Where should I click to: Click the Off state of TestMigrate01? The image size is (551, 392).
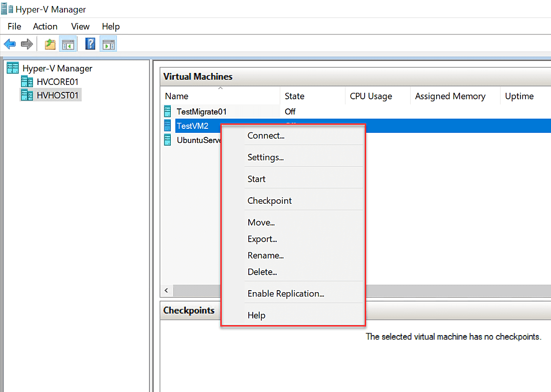[290, 112]
